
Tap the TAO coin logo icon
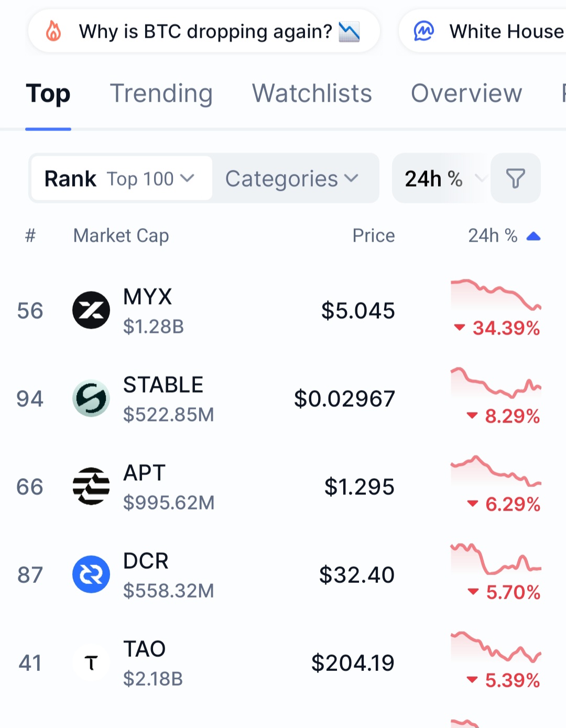91,662
